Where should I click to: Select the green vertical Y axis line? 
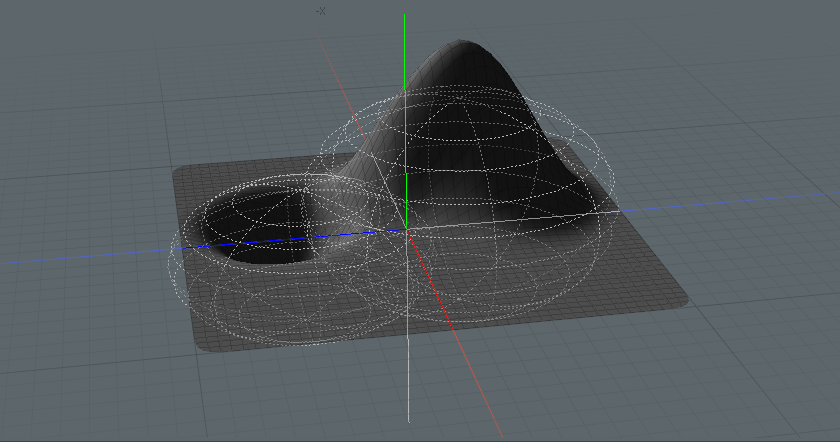pyautogui.click(x=405, y=122)
